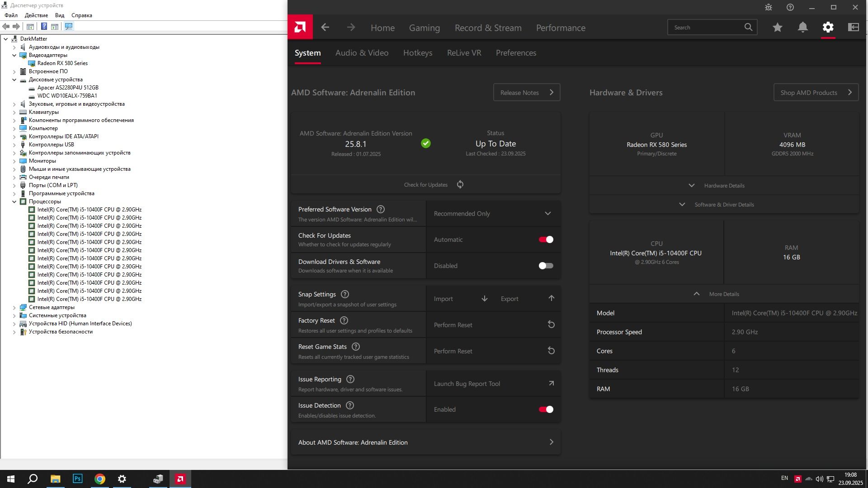This screenshot has width=868, height=488.
Task: Open Issue Detection help tooltip icon
Action: 350,405
